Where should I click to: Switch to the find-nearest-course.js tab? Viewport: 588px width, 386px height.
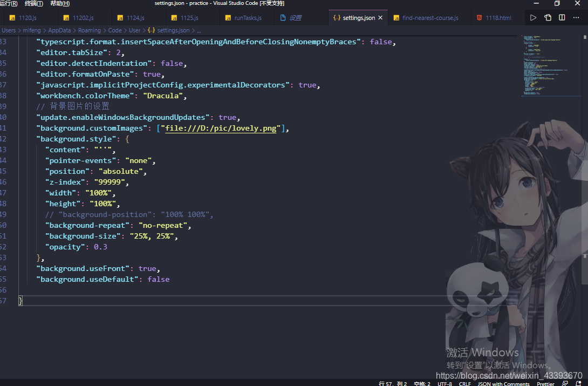(430, 18)
